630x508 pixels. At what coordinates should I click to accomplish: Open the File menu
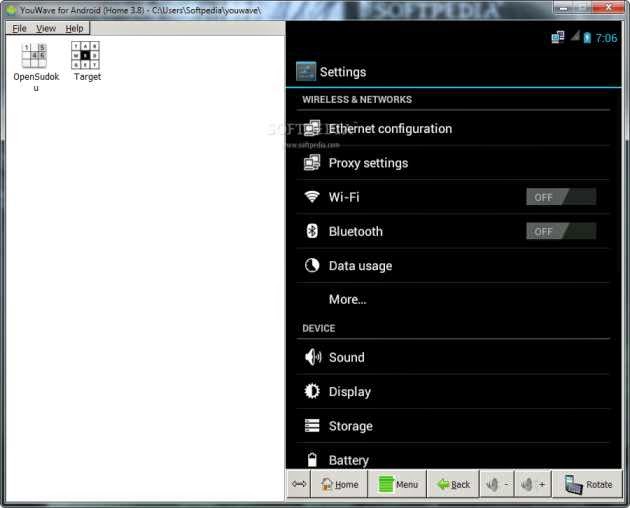[19, 29]
